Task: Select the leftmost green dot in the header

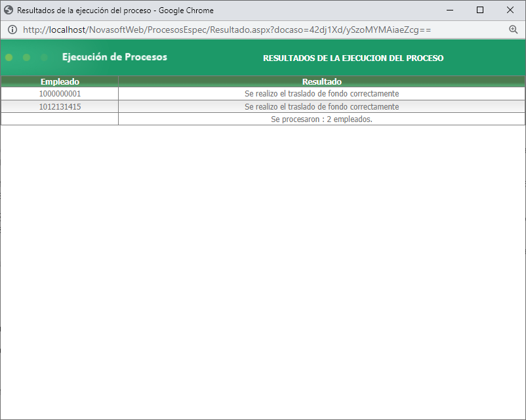Action: click(9, 57)
